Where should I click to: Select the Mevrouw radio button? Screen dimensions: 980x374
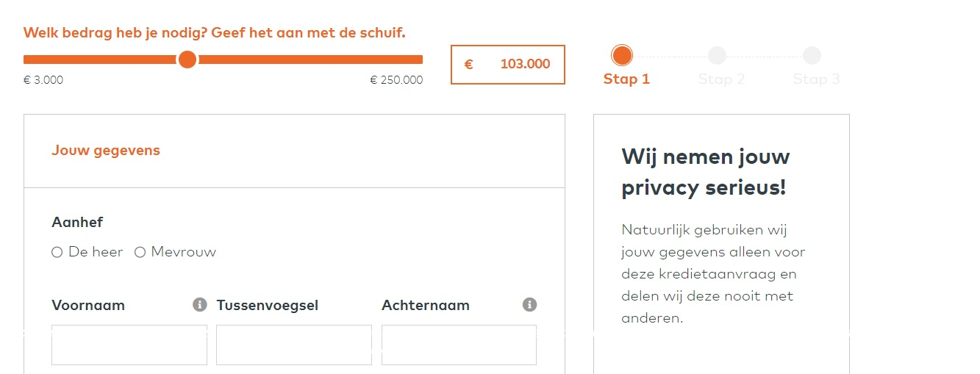(x=140, y=253)
